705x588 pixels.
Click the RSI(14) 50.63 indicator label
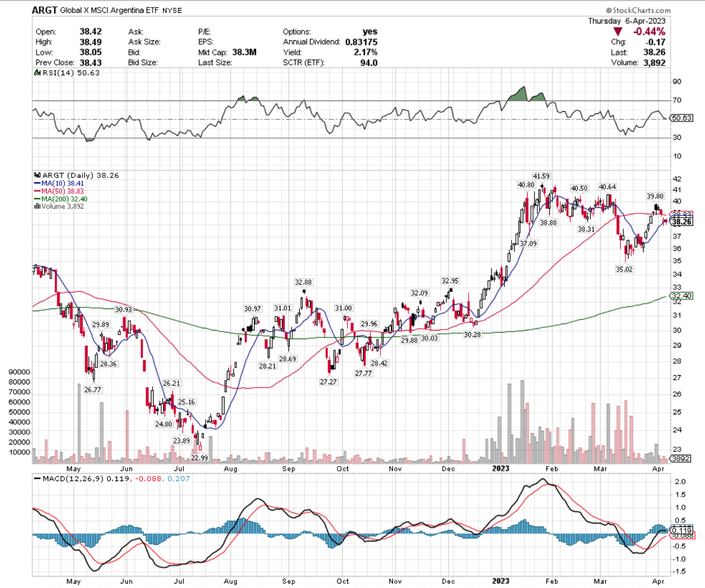click(x=67, y=73)
